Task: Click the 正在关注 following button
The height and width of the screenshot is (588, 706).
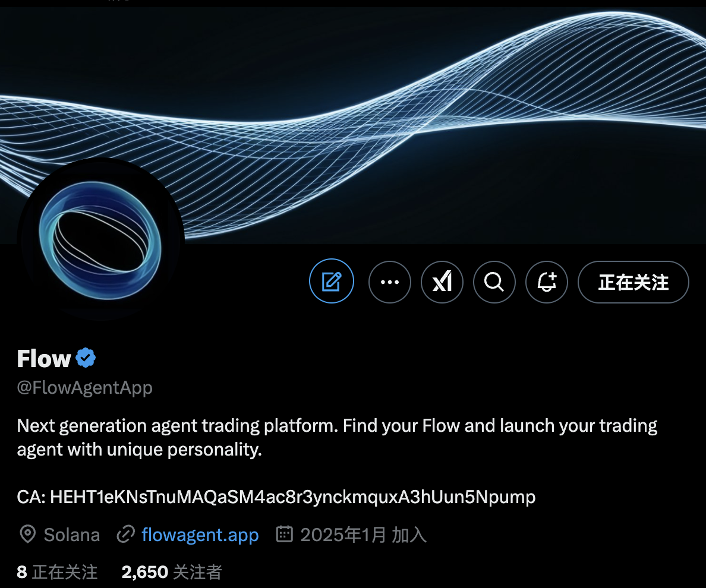Action: click(633, 282)
